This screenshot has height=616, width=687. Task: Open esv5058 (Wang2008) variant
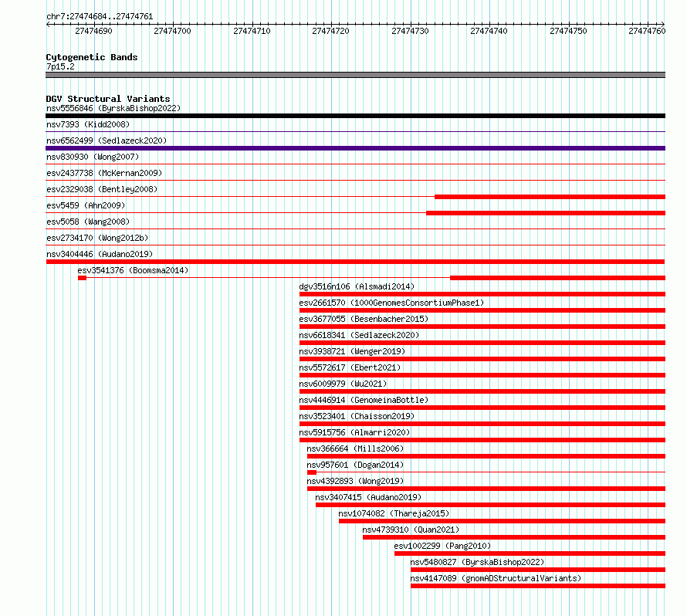point(88,222)
